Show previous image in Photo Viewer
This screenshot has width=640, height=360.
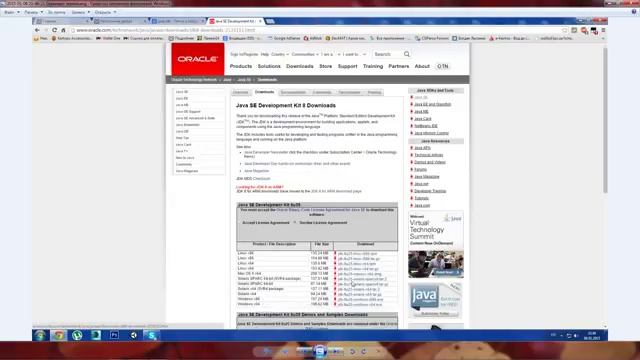pyautogui.click(x=304, y=351)
